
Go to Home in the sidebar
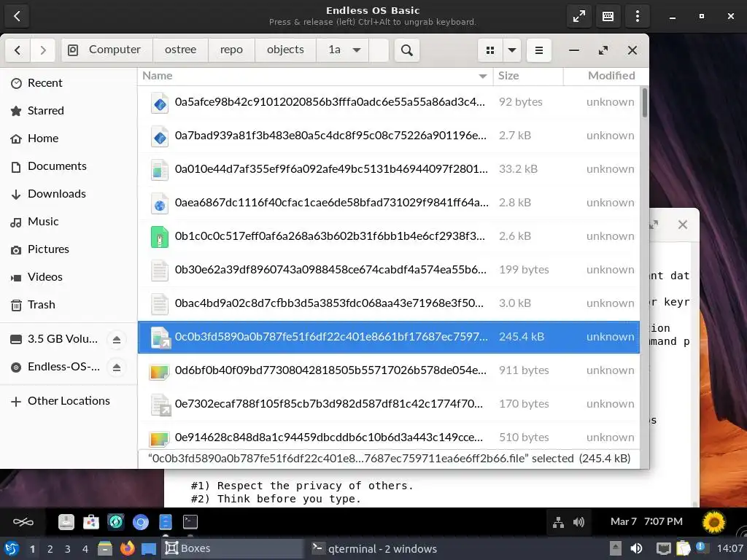tap(69, 139)
